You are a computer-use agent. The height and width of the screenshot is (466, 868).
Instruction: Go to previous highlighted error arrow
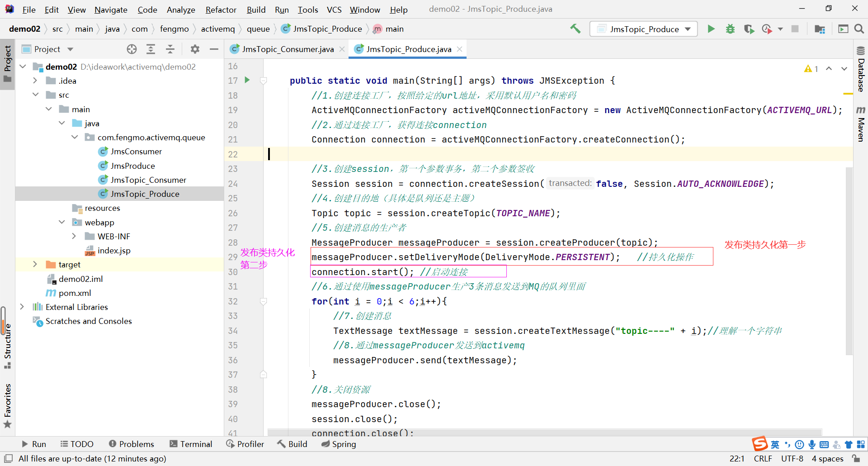pos(829,69)
